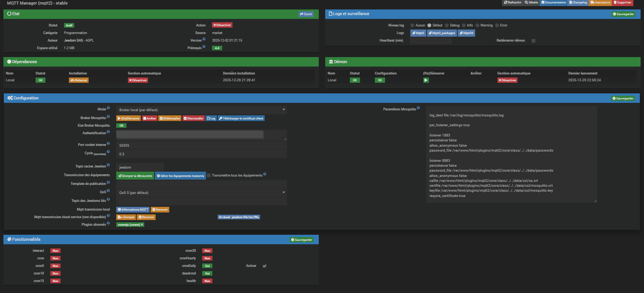Expand the QoS dropdown

tap(201, 193)
